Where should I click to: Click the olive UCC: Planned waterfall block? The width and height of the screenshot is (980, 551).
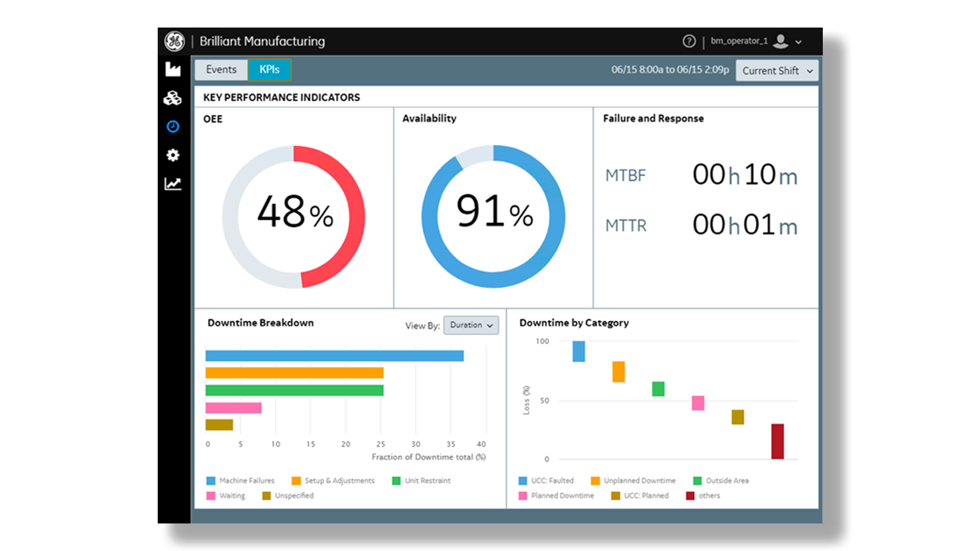coord(738,417)
